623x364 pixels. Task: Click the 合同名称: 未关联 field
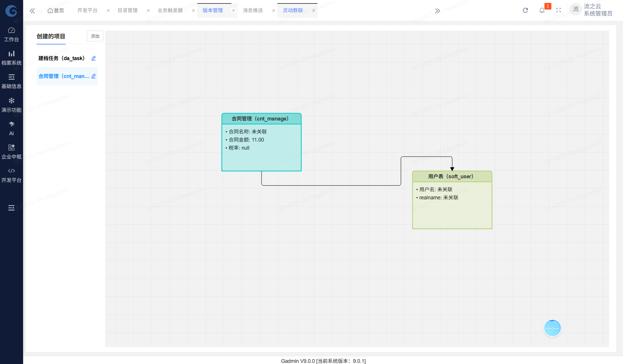[x=246, y=132]
